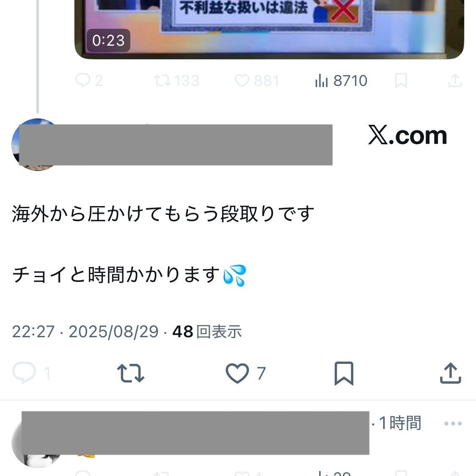The width and height of the screenshot is (476, 476).
Task: Open the 22:27 · 2025/08/29 timestamp
Action: [85, 331]
